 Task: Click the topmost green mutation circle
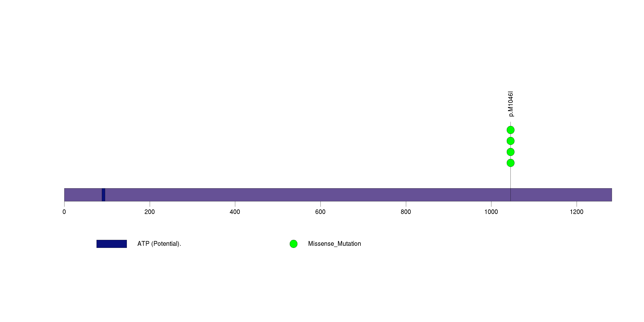click(x=510, y=130)
